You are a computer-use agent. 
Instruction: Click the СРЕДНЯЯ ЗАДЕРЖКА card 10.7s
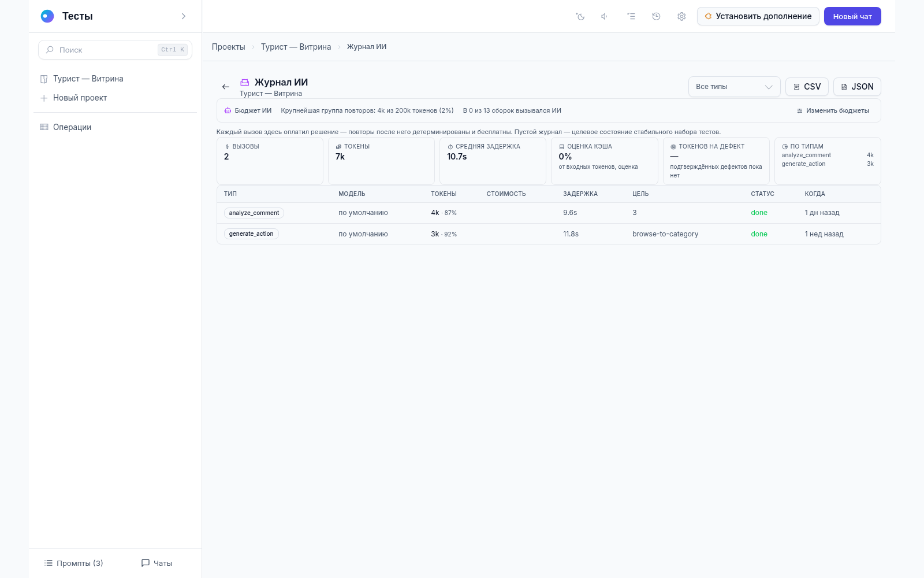click(x=493, y=161)
